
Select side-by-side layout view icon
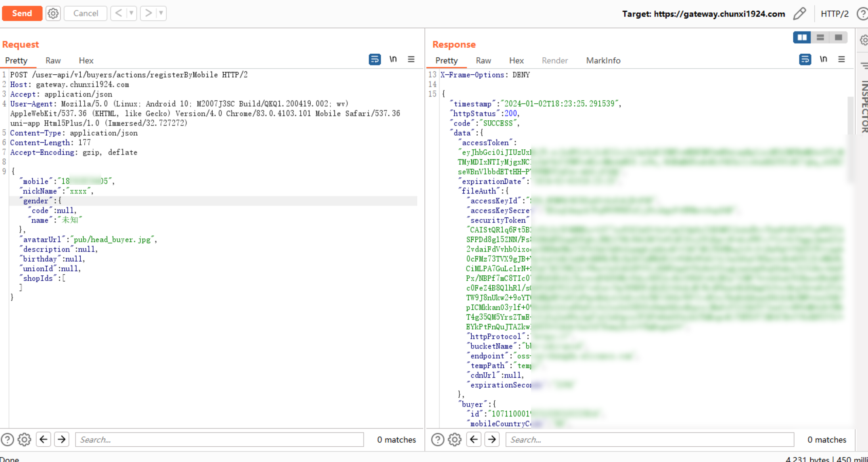[x=802, y=38]
